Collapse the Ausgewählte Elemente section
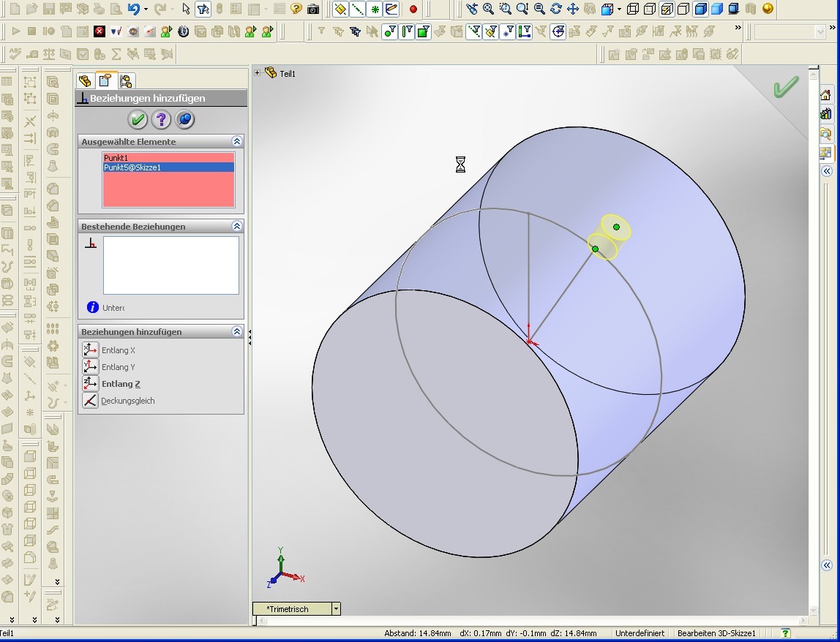 pyautogui.click(x=236, y=141)
